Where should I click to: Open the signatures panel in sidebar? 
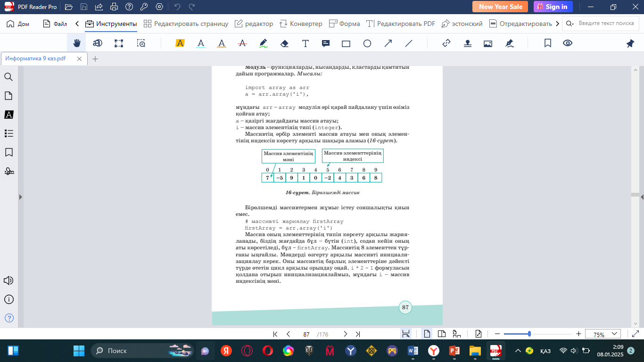tap(8, 171)
